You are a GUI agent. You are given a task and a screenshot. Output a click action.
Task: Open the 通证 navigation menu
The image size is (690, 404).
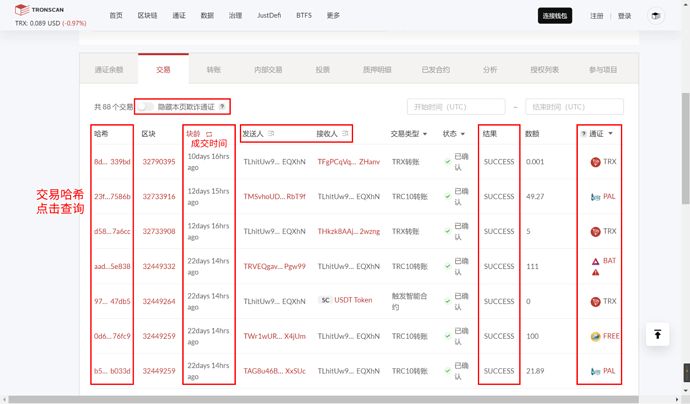tap(179, 15)
